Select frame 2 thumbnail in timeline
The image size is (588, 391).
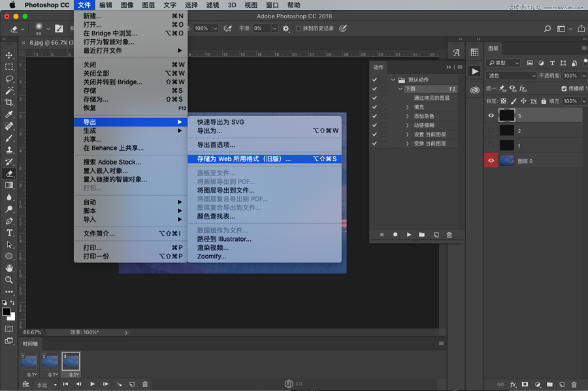(50, 360)
